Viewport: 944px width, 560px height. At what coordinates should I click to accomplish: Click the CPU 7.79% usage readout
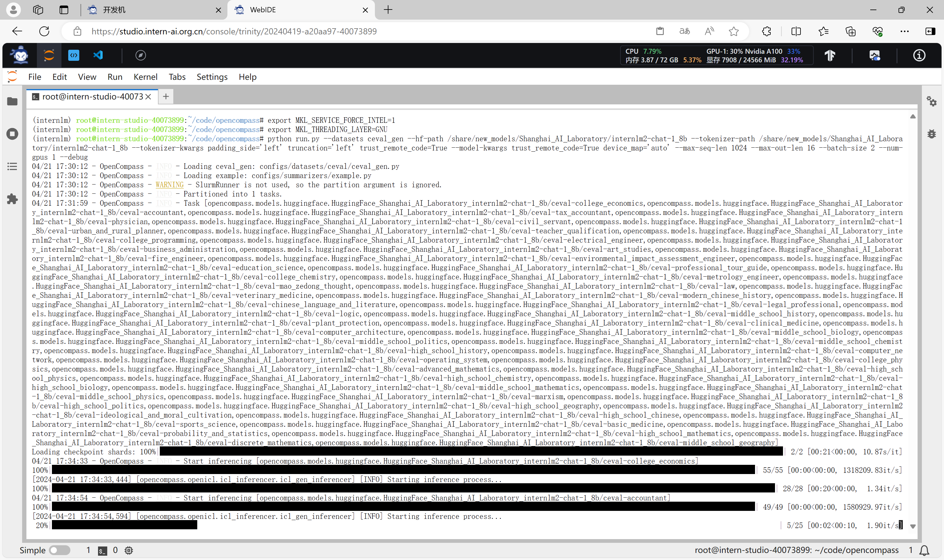(643, 51)
